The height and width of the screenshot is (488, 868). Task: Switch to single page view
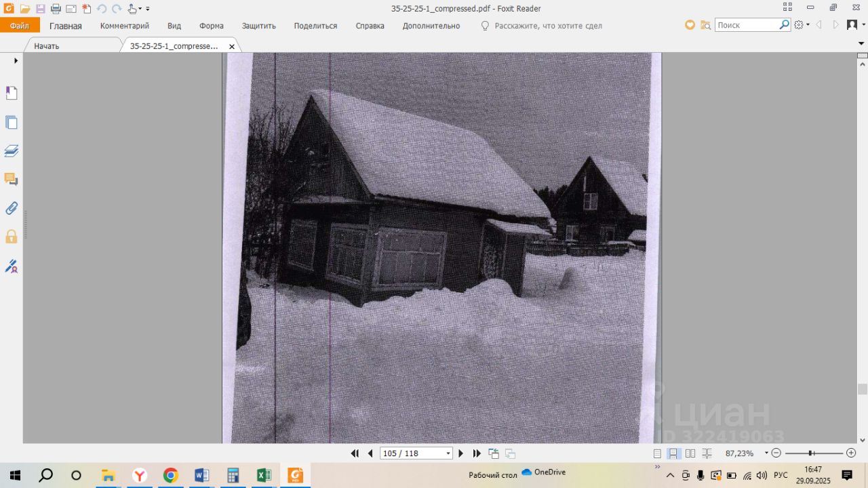[x=657, y=453]
